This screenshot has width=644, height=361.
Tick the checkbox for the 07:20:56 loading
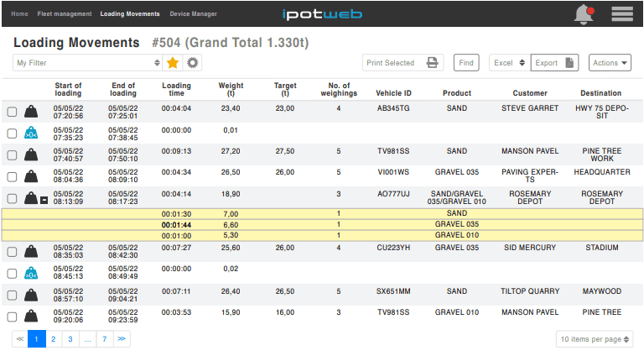pyautogui.click(x=12, y=112)
